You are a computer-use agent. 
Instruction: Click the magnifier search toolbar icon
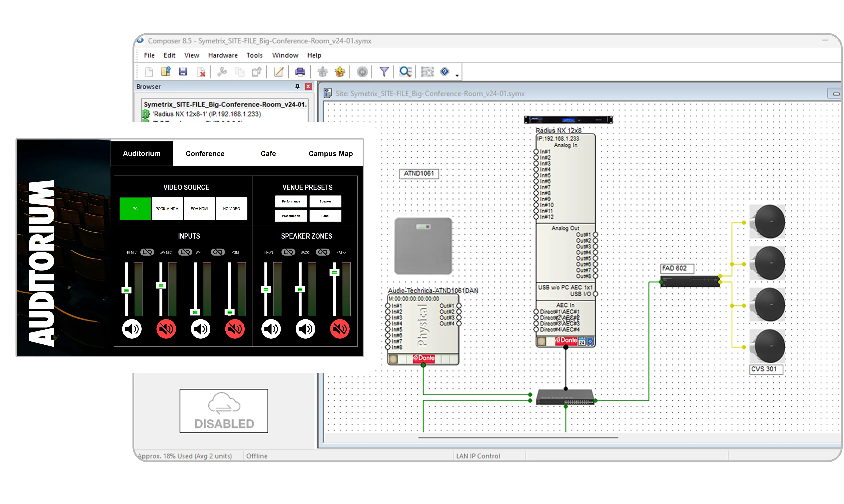[405, 72]
